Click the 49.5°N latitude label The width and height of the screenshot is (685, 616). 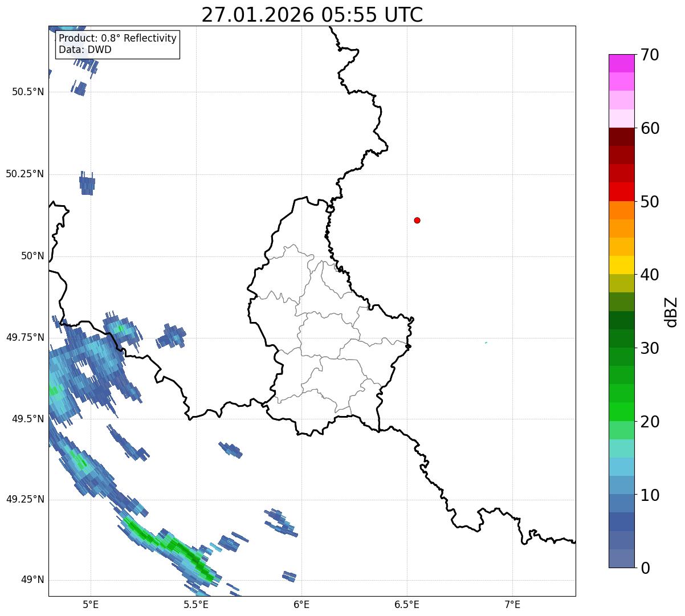click(28, 419)
